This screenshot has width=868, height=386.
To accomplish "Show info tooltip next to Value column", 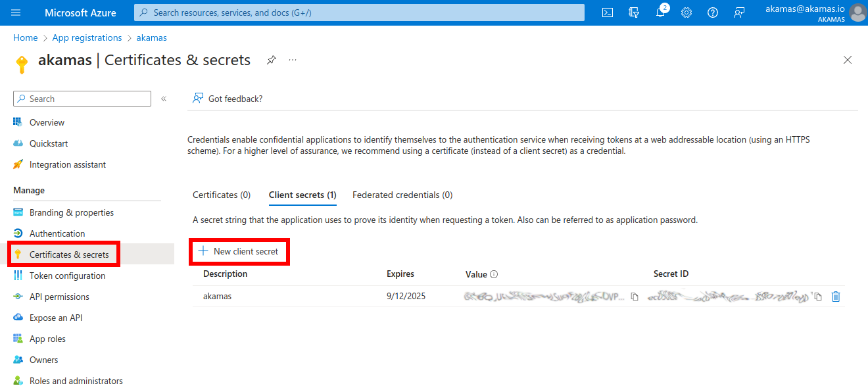I will (x=494, y=274).
